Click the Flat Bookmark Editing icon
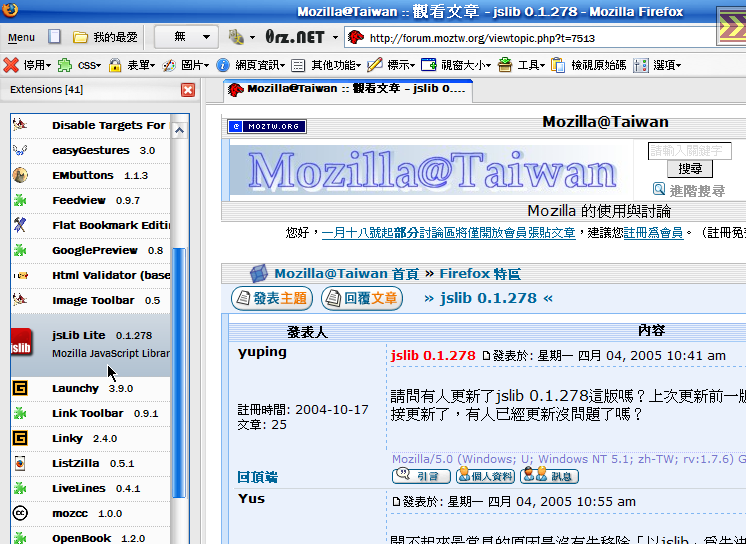The width and height of the screenshot is (746, 544). click(x=20, y=225)
